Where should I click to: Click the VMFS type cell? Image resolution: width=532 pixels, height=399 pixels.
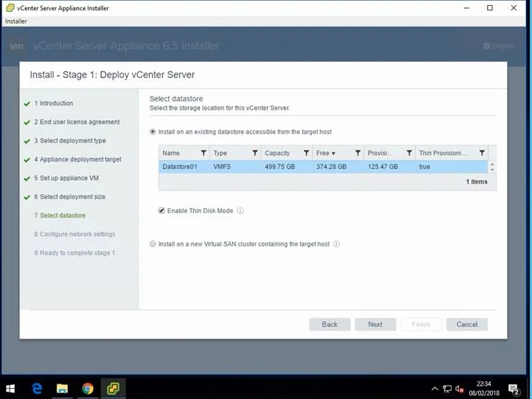click(222, 167)
